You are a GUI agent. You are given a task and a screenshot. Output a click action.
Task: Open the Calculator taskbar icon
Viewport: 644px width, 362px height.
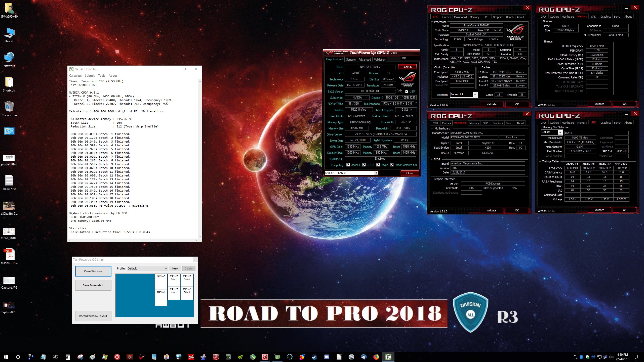tap(68, 357)
